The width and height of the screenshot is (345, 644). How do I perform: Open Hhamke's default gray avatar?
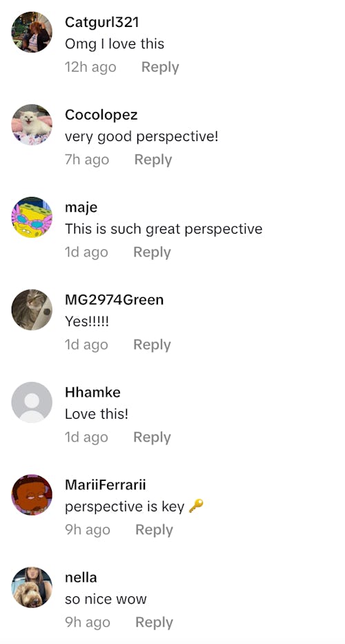coord(32,402)
